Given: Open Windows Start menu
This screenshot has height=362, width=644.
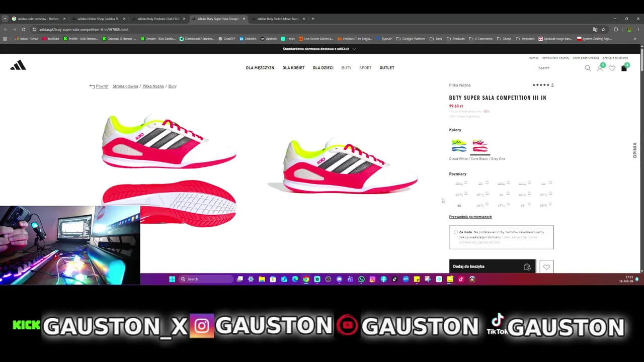Looking at the screenshot, I should [x=172, y=279].
